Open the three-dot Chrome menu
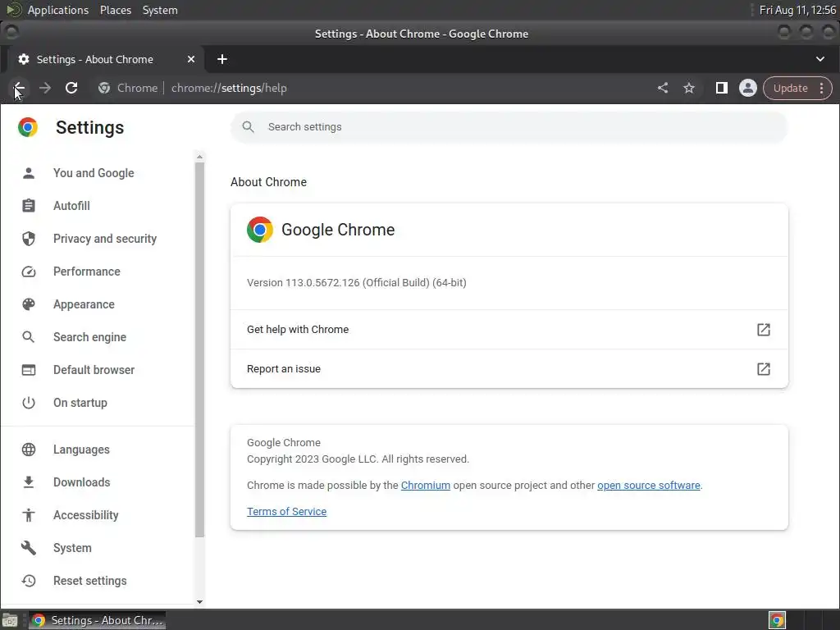Screen dimensions: 840x630 (x=821, y=88)
